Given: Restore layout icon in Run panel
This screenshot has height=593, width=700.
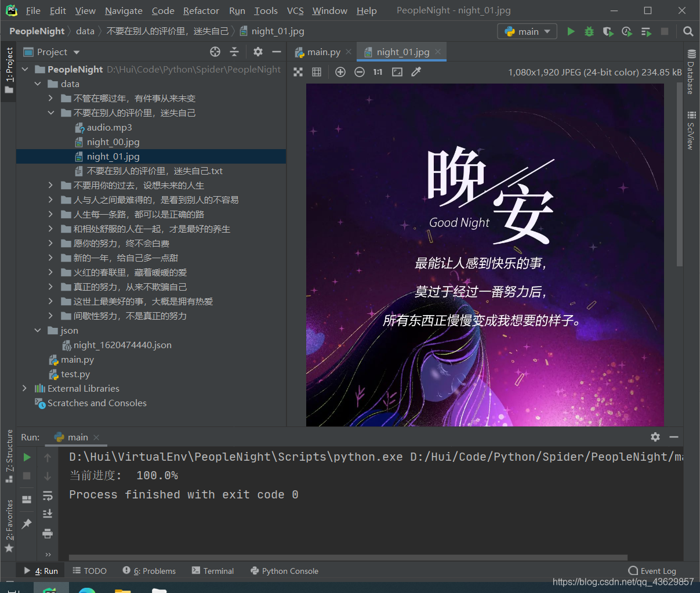Looking at the screenshot, I should [27, 499].
